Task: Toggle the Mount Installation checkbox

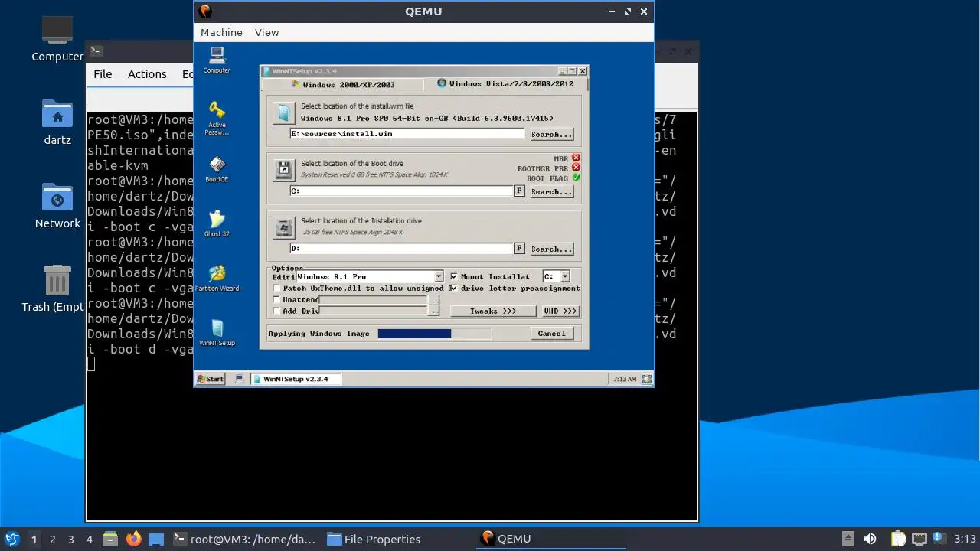Action: coord(454,276)
